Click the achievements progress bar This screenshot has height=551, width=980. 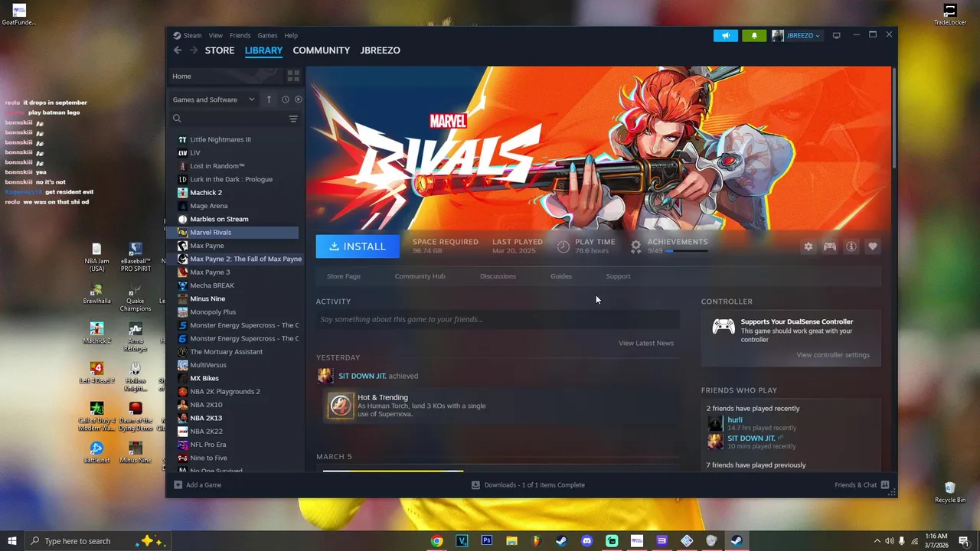[x=686, y=251]
